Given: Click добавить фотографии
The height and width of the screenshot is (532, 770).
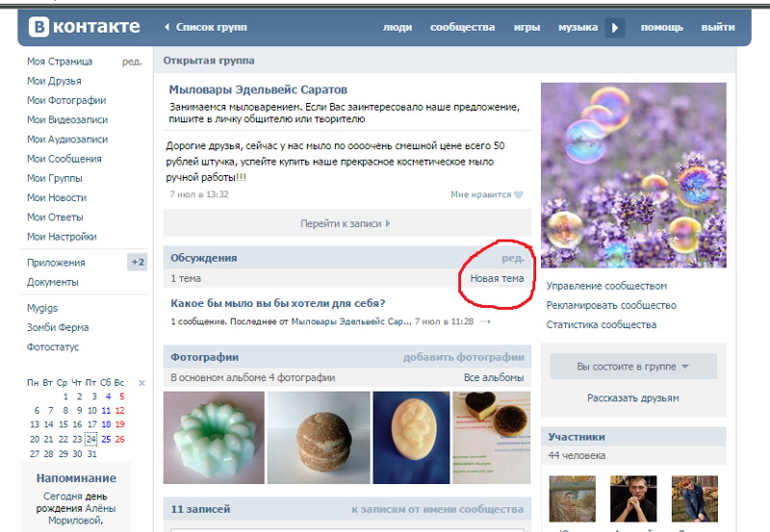Looking at the screenshot, I should coord(464,357).
